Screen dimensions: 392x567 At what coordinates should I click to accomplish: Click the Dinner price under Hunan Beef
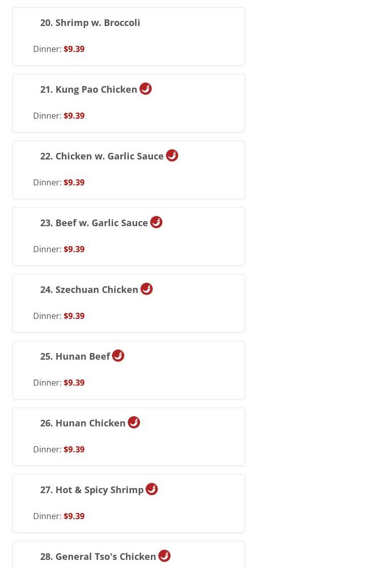point(74,383)
